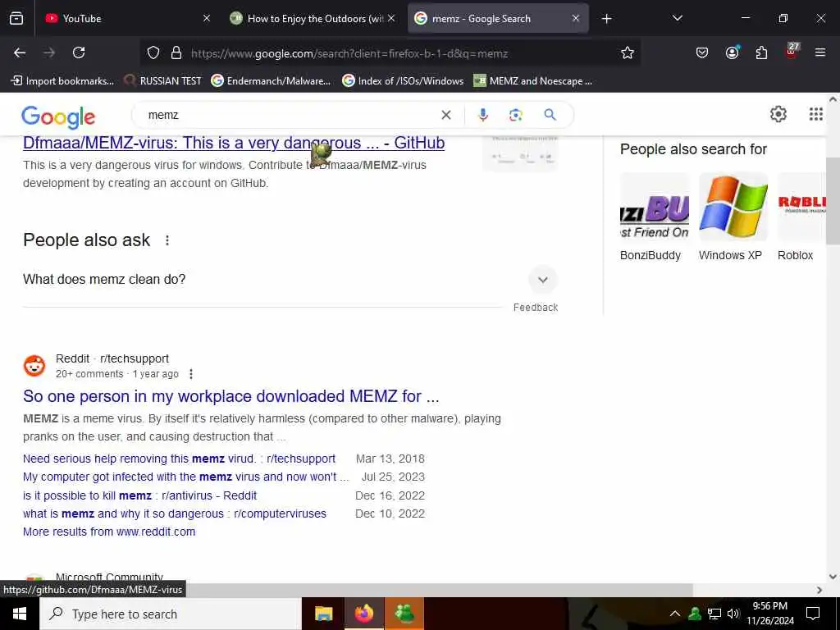Click the forward navigation arrow
Viewport: 840px width, 630px height.
pyautogui.click(x=49, y=53)
